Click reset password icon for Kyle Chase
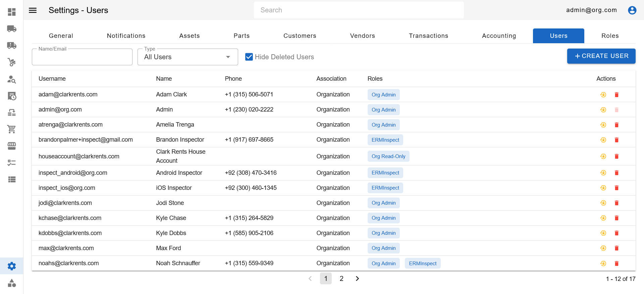 603,218
